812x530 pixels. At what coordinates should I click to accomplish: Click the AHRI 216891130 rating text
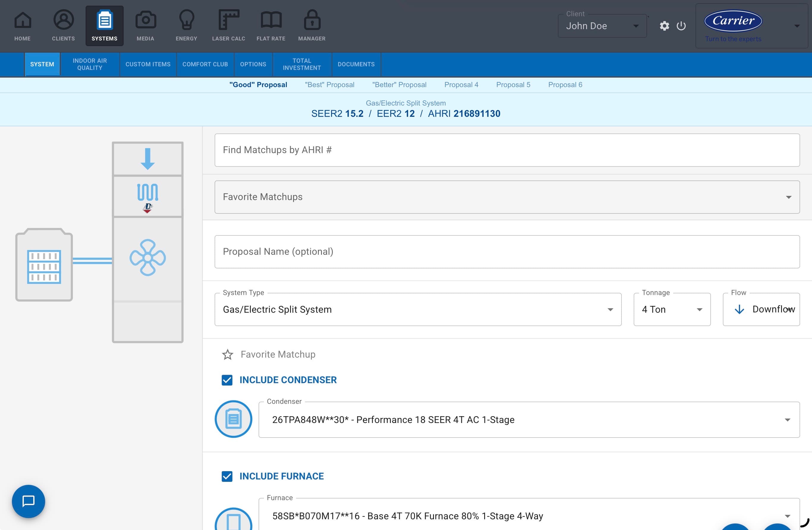pos(464,114)
